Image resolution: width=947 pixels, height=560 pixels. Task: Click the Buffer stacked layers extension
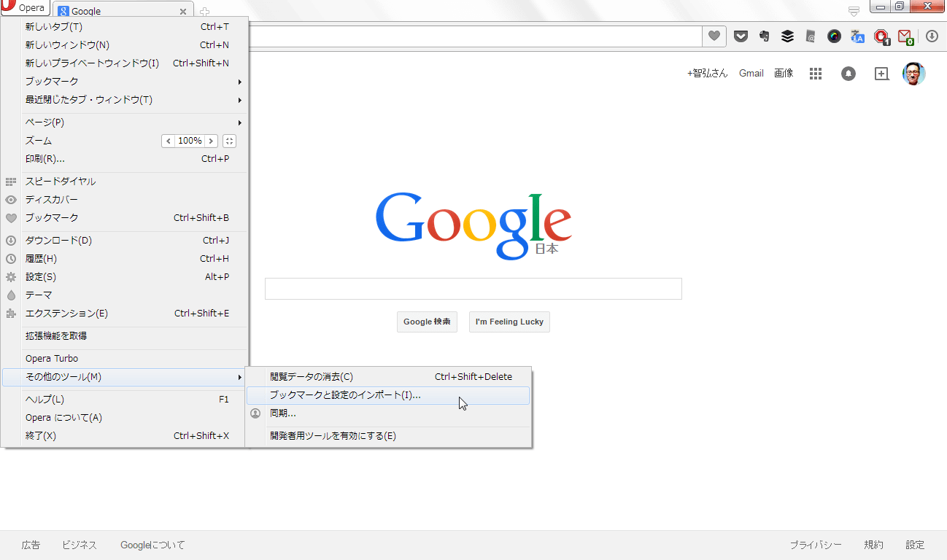787,36
